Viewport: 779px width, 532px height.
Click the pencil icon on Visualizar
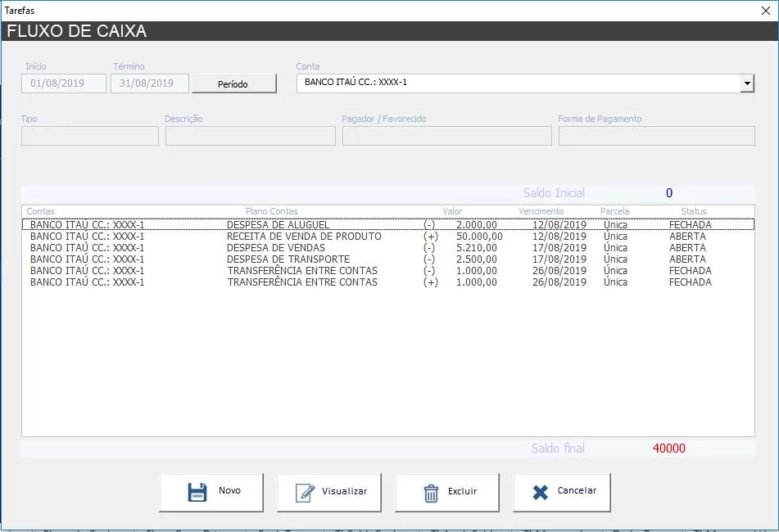point(305,492)
